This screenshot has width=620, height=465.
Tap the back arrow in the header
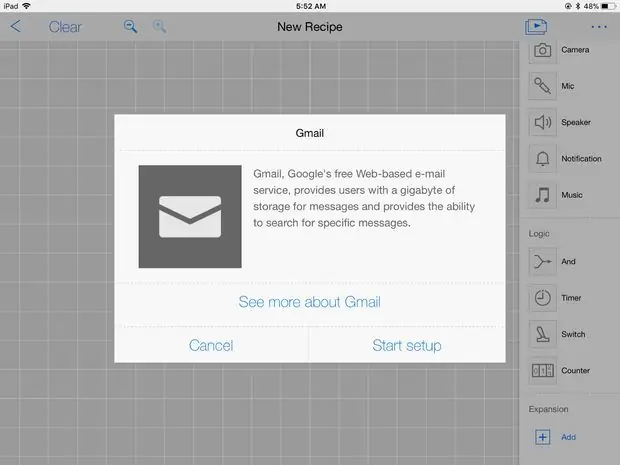click(x=15, y=26)
